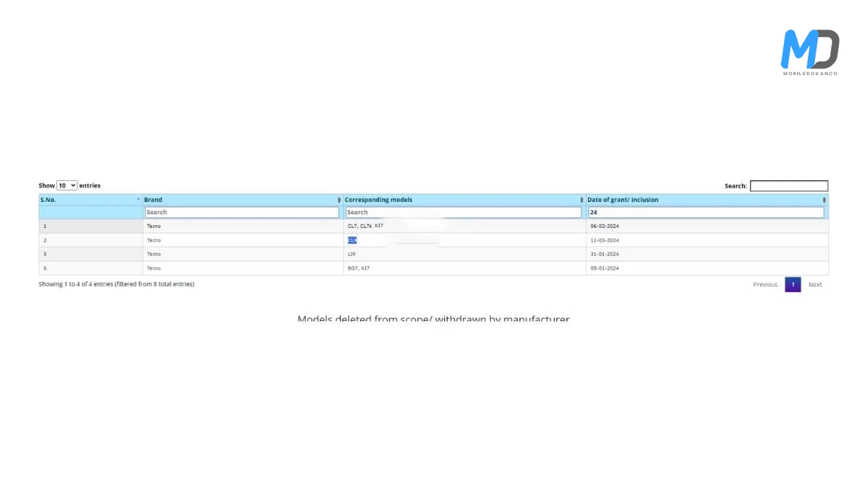Click the S.No. column header
This screenshot has height=488, width=868.
(47, 200)
